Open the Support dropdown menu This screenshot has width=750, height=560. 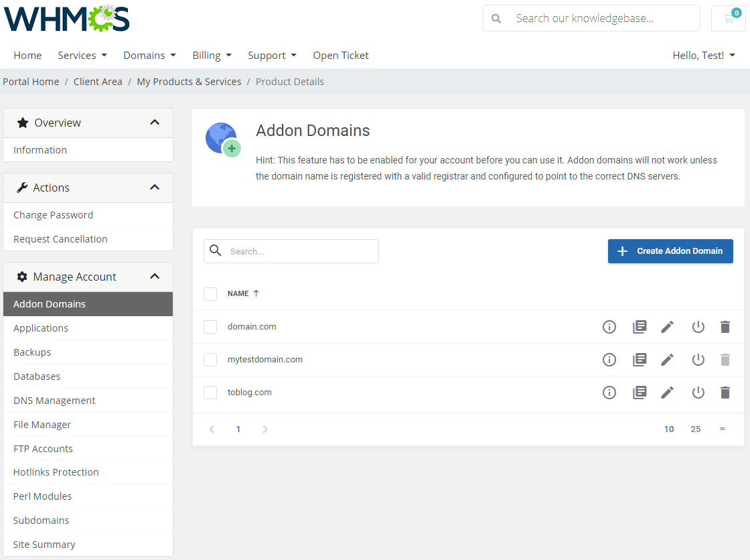272,56
